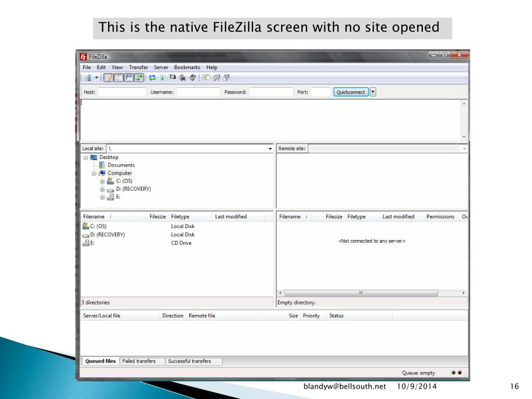Screen dimensions: 532x399
Task: Open the filename filters dialog icon
Action: pyautogui.click(x=206, y=78)
